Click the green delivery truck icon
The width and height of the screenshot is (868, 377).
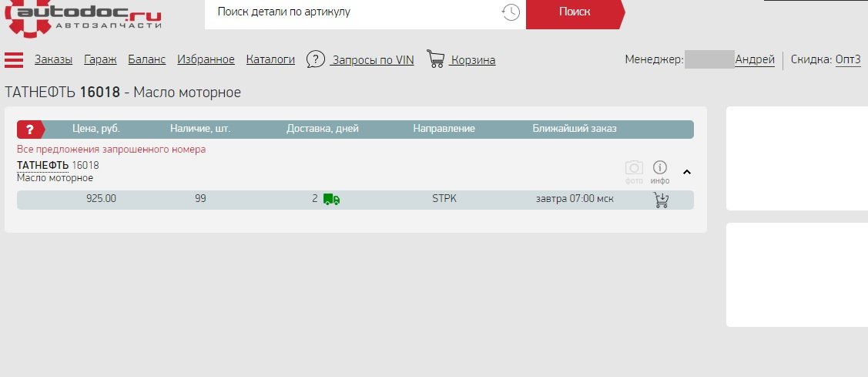click(332, 199)
